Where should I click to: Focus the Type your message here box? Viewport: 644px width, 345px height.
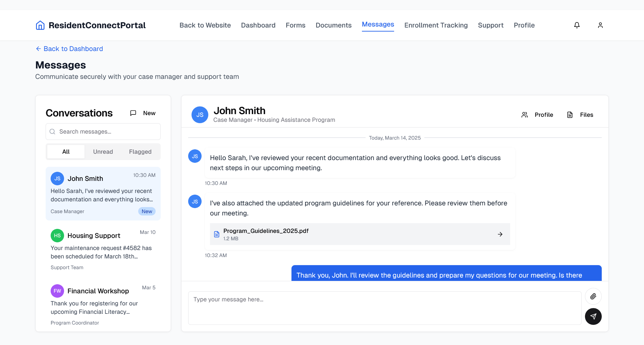(384, 308)
